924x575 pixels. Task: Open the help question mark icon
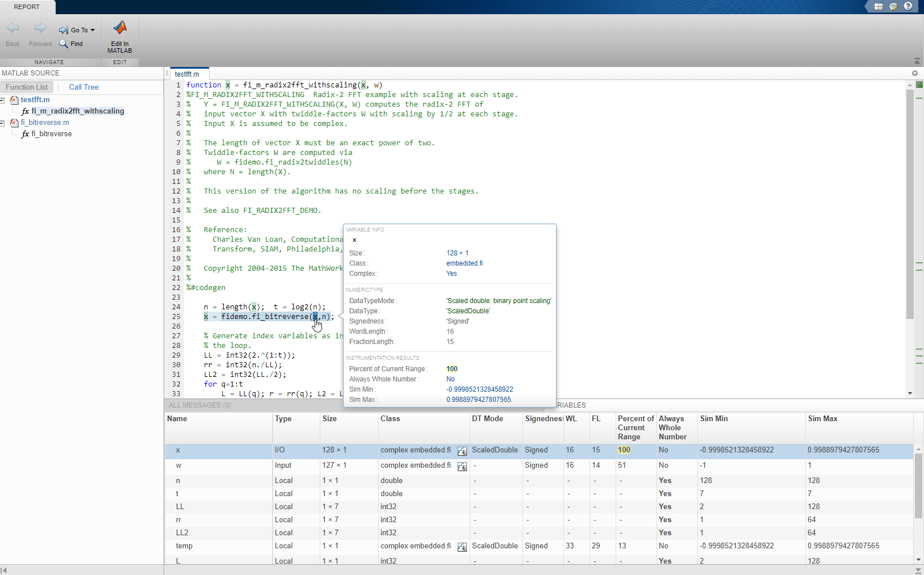click(908, 6)
